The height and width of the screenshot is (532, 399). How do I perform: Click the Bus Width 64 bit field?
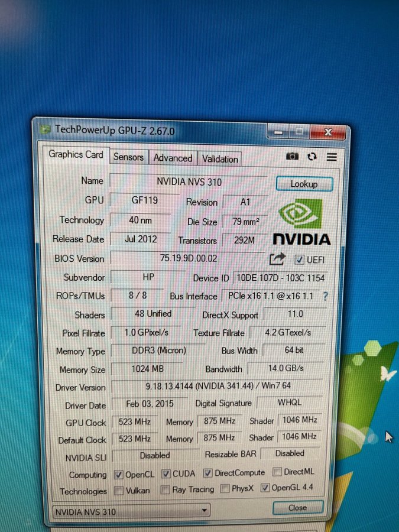click(x=294, y=350)
